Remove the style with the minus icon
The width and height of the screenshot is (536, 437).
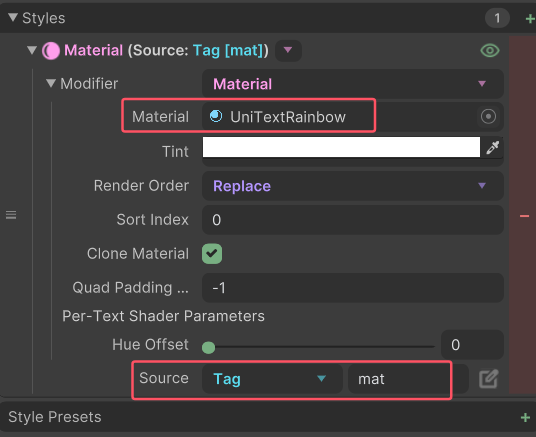(524, 216)
